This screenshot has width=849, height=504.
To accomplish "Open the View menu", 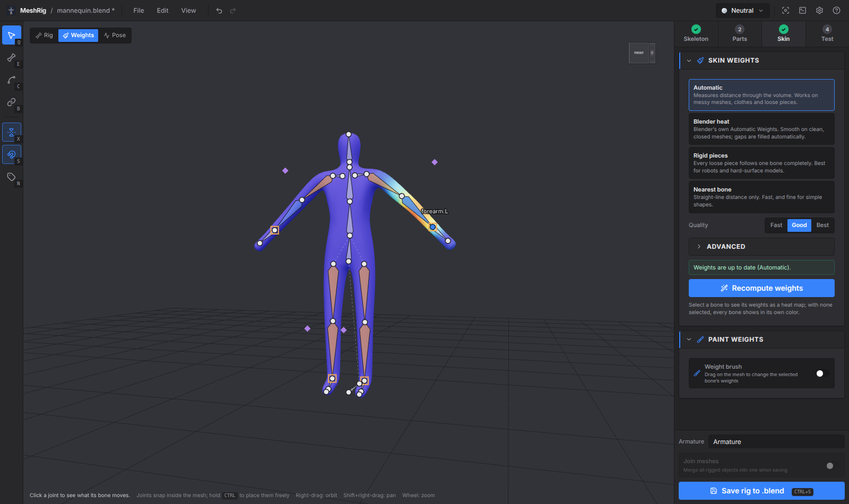I will tap(188, 11).
